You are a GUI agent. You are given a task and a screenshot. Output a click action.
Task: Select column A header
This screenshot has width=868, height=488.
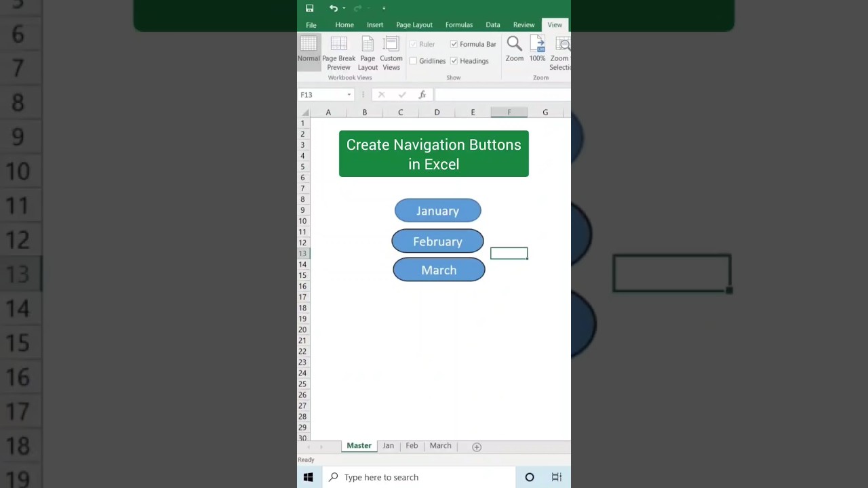pyautogui.click(x=328, y=113)
